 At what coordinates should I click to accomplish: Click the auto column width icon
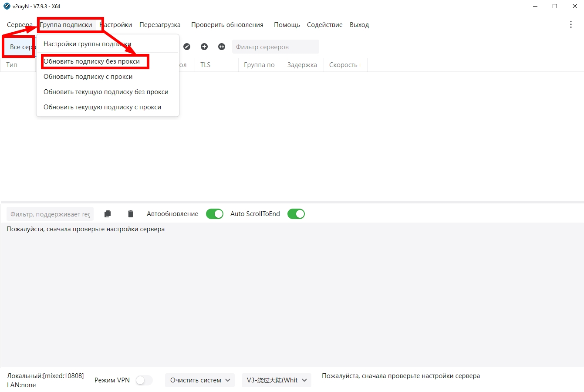(222, 47)
